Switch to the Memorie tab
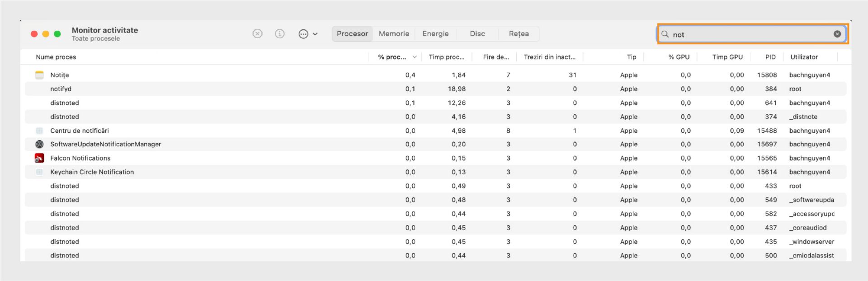The height and width of the screenshot is (281, 868). (x=394, y=34)
